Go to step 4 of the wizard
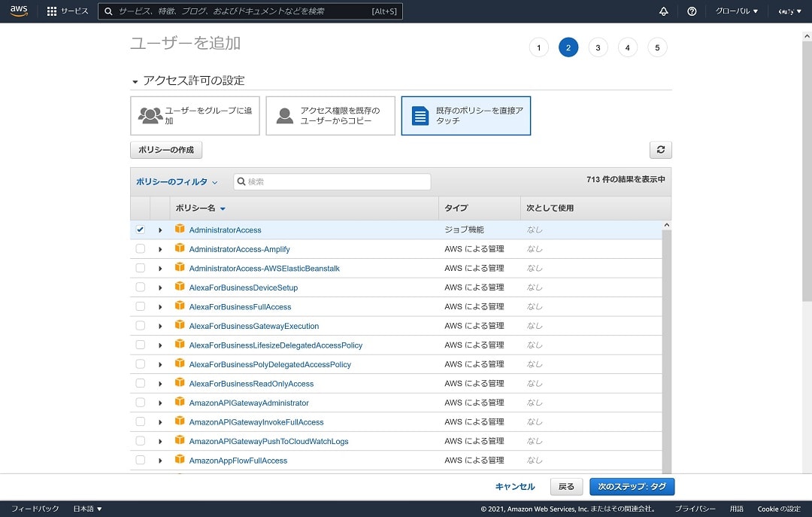Image resolution: width=812 pixels, height=517 pixels. pos(628,47)
